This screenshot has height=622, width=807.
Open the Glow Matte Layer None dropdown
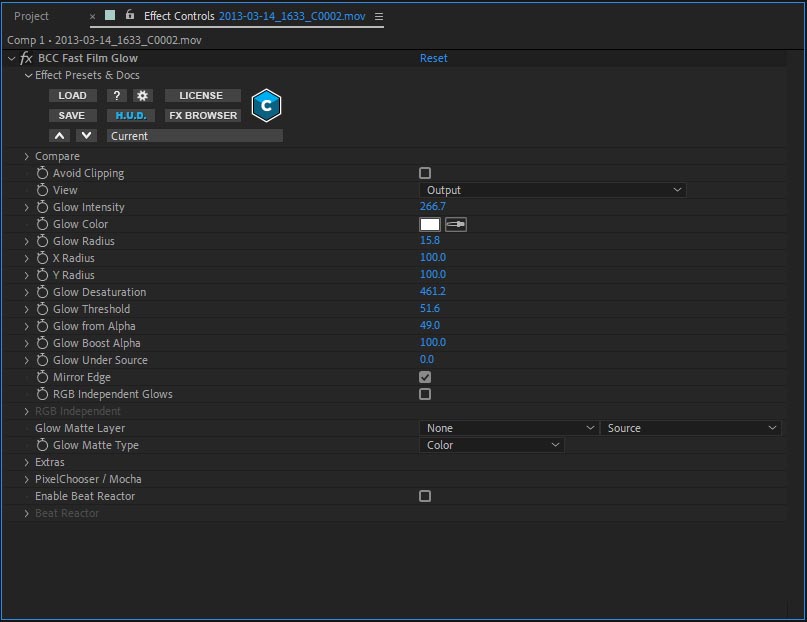(508, 428)
